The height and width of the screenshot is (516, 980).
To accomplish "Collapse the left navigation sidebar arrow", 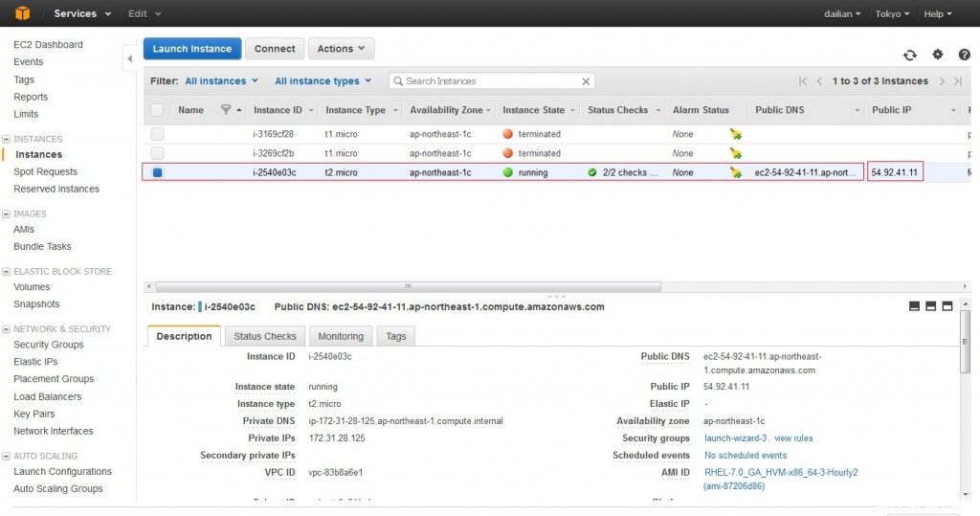I will [130, 59].
